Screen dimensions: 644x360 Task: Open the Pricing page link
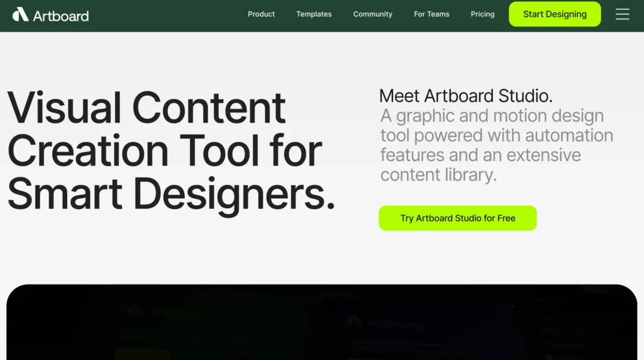[x=482, y=14]
